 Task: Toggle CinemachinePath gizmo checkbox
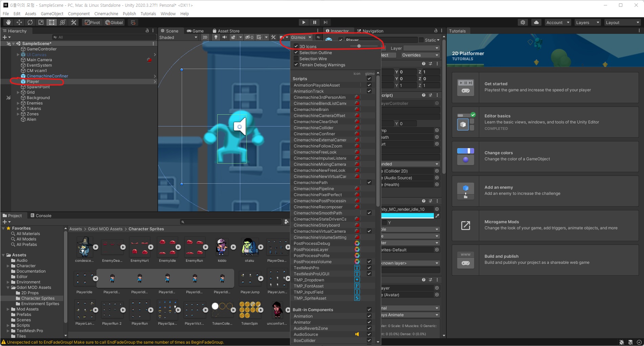(369, 182)
